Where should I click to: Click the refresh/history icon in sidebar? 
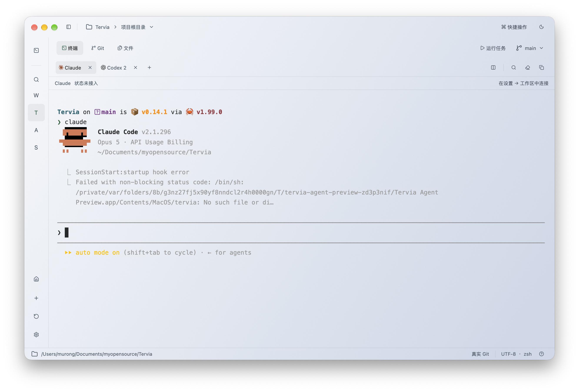pos(36,316)
